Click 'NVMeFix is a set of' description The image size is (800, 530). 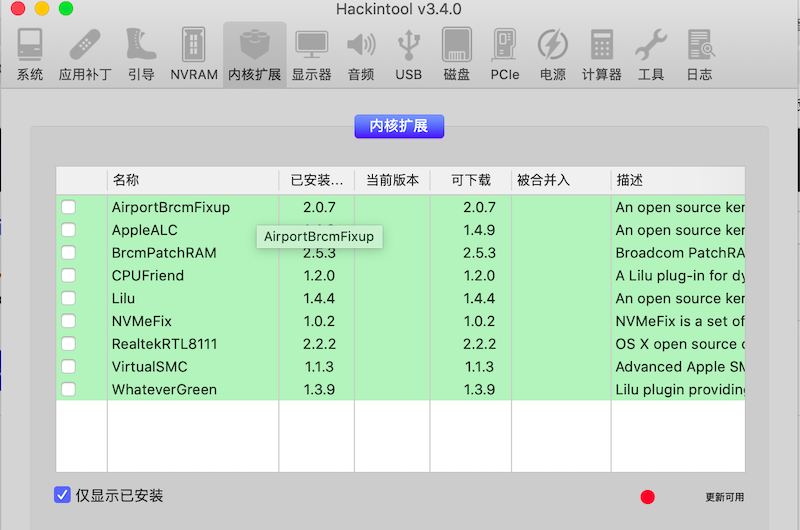click(x=680, y=321)
